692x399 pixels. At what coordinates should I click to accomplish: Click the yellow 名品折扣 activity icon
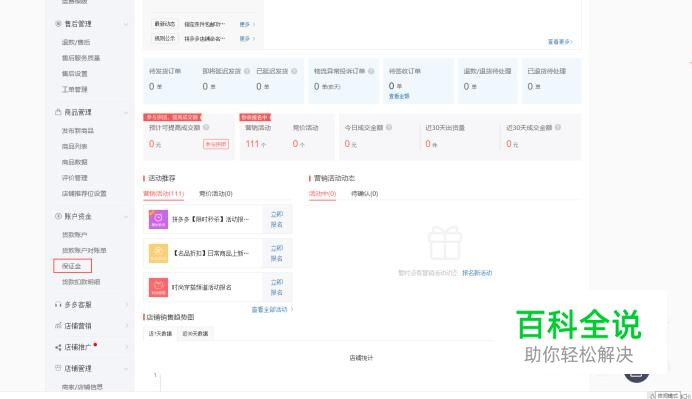(158, 253)
